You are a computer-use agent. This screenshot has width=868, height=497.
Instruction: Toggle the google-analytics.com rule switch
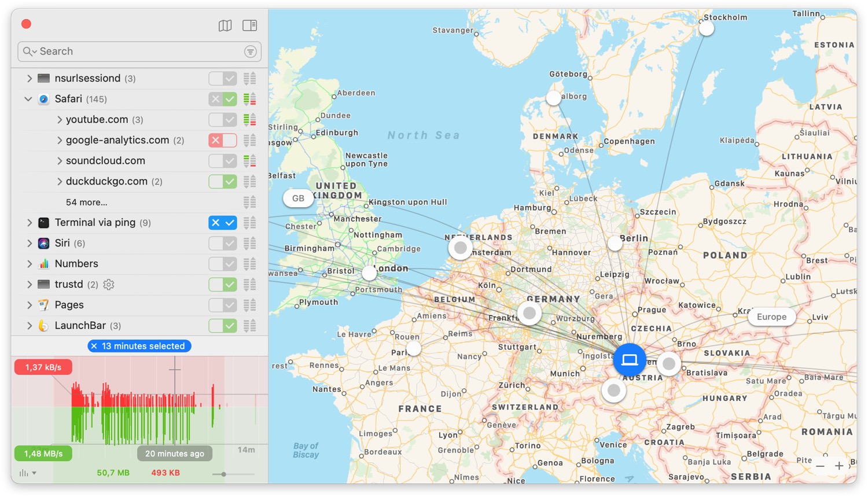[x=223, y=140]
